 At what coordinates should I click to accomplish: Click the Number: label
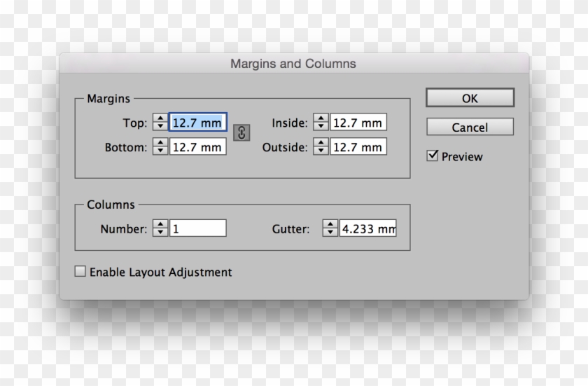124,229
